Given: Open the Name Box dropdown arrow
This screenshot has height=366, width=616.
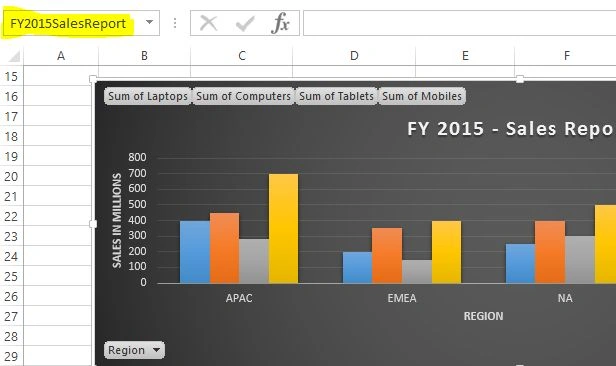Looking at the screenshot, I should 149,22.
